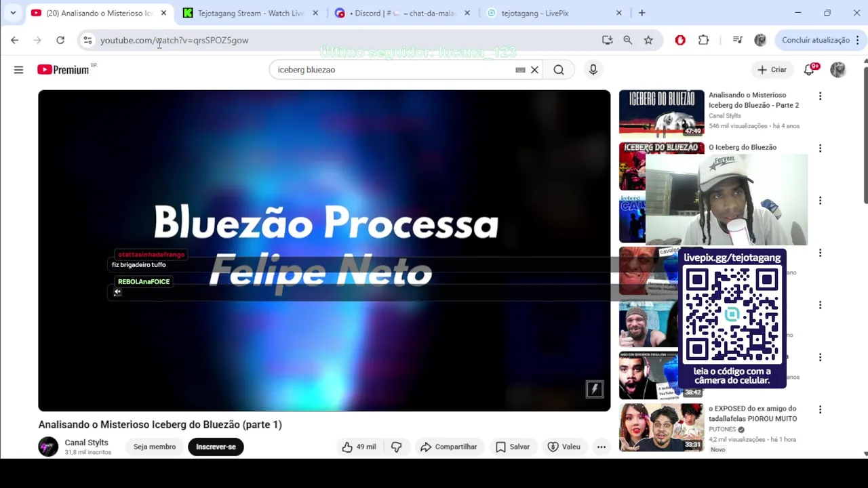Click the Concluir atualização button

(818, 40)
